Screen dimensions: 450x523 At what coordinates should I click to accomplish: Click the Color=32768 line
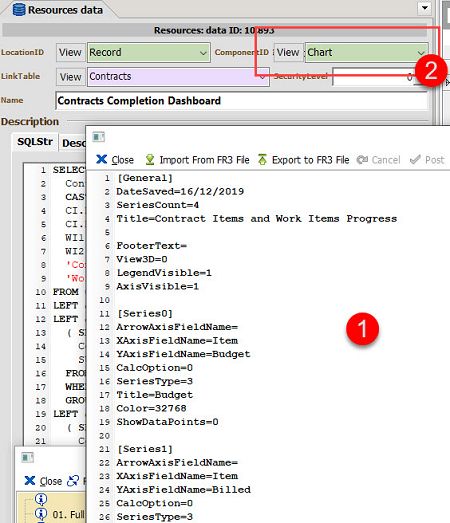coord(151,408)
